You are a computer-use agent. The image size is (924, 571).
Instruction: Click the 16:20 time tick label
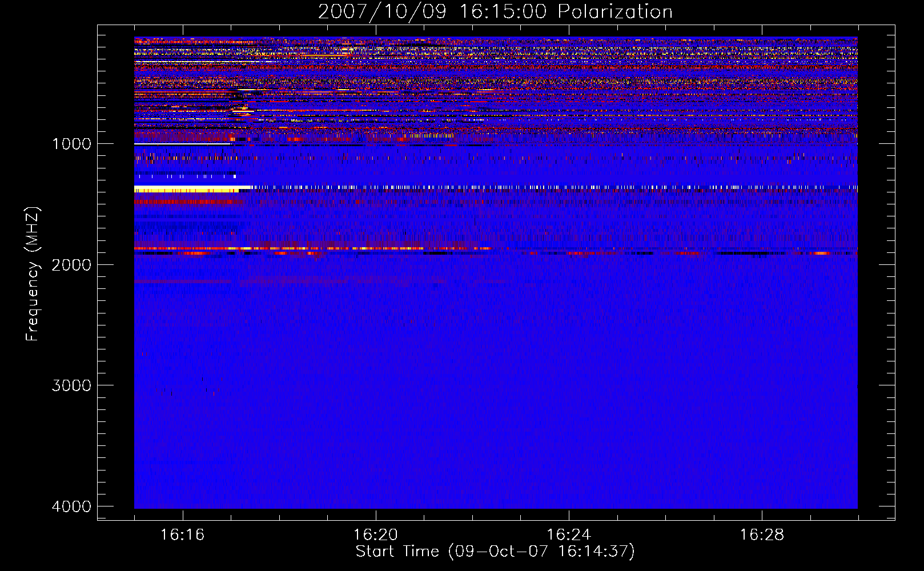376,535
